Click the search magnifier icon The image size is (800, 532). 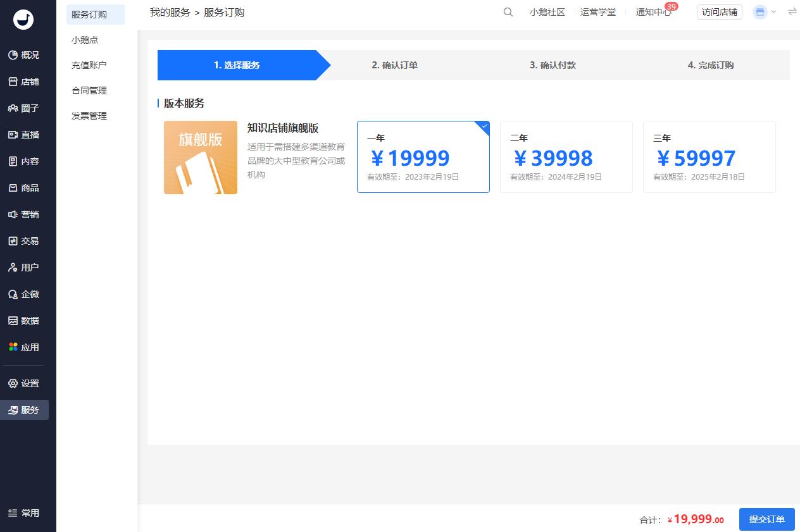click(508, 12)
